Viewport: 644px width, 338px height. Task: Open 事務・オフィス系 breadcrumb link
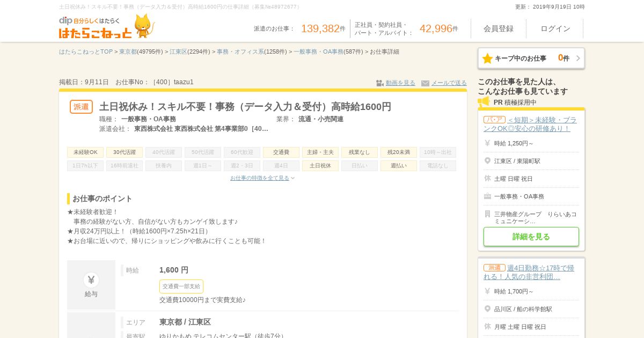click(240, 52)
